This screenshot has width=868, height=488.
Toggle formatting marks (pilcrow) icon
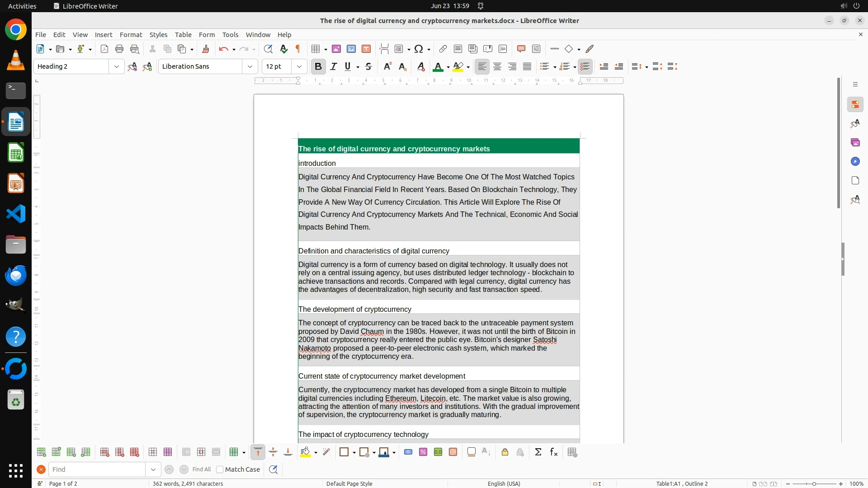(x=298, y=49)
